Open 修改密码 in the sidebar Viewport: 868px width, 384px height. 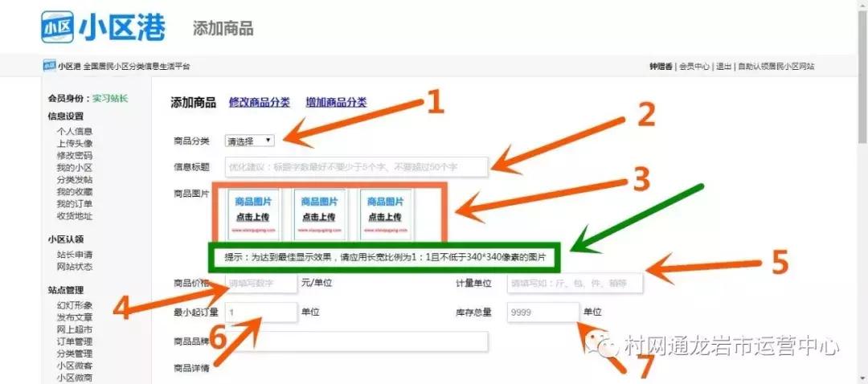click(x=74, y=156)
